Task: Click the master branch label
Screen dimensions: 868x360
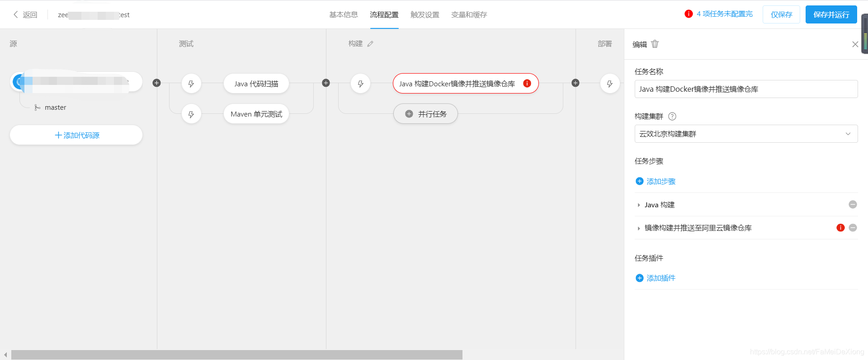Action: pos(55,108)
